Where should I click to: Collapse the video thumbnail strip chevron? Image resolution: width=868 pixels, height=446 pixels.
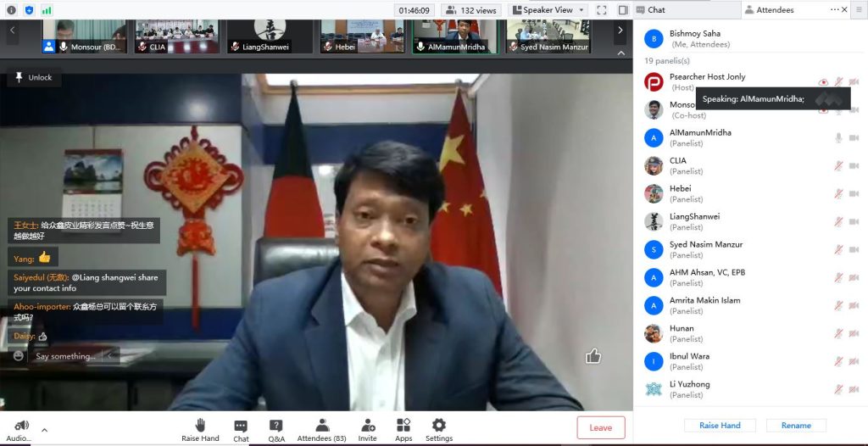tap(620, 53)
